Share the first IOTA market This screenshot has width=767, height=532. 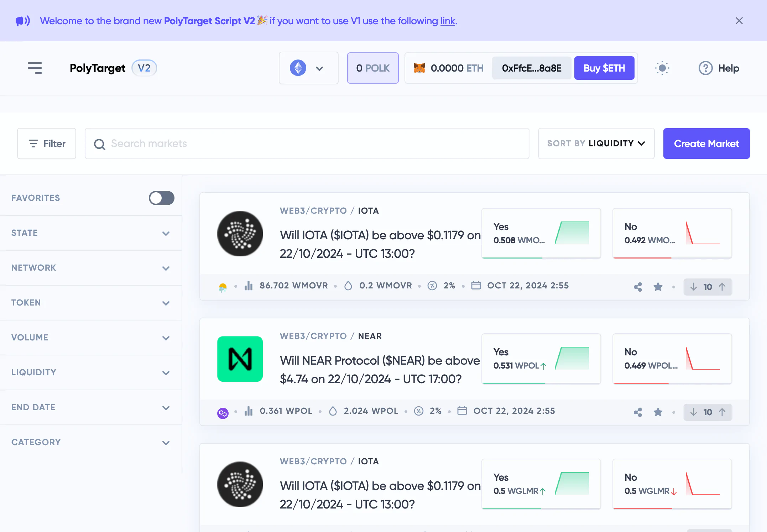click(x=638, y=287)
